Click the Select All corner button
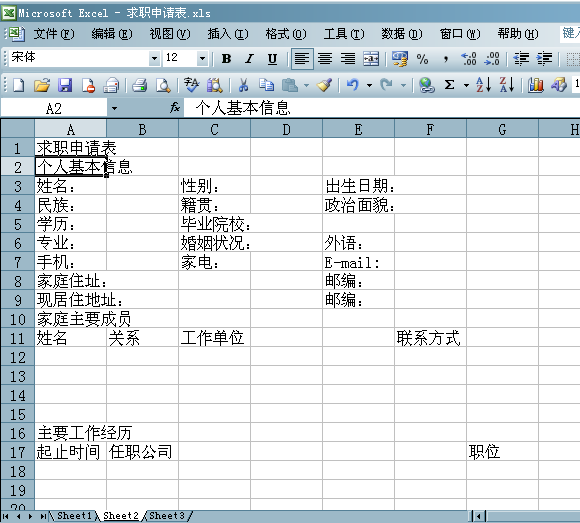The width and height of the screenshot is (580, 523). pyautogui.click(x=17, y=128)
